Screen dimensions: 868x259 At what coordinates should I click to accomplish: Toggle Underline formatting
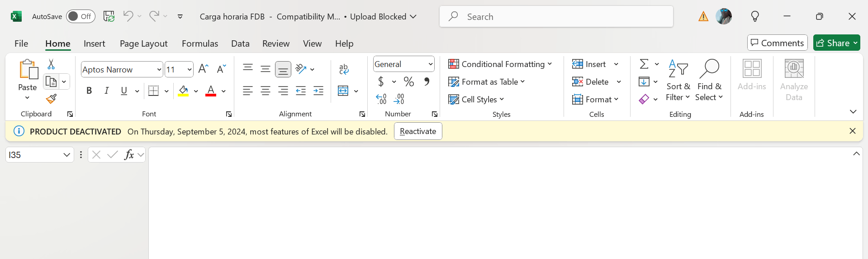(124, 91)
